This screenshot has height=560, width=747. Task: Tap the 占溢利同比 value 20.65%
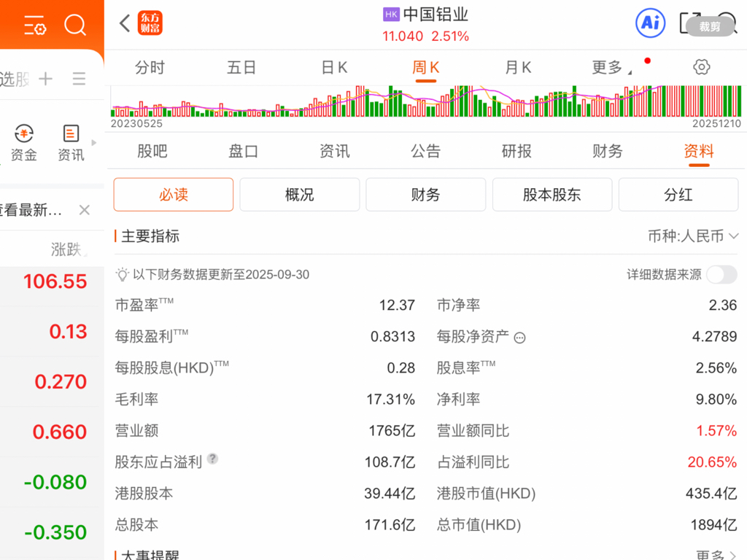(712, 462)
